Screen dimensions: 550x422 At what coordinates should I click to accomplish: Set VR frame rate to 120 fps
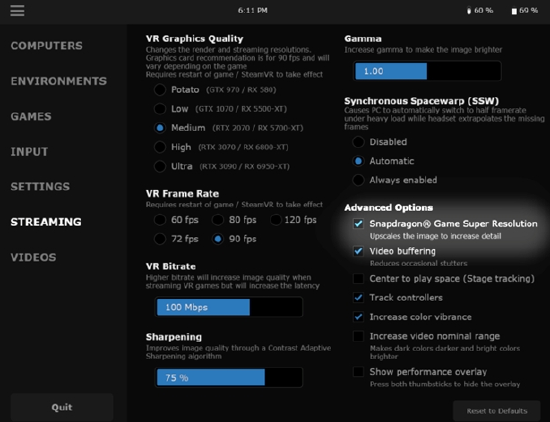(275, 220)
